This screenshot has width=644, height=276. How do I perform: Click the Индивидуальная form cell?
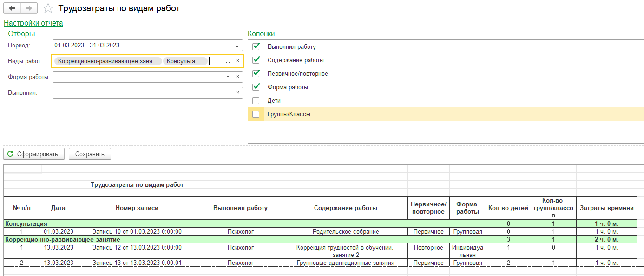coord(467,251)
